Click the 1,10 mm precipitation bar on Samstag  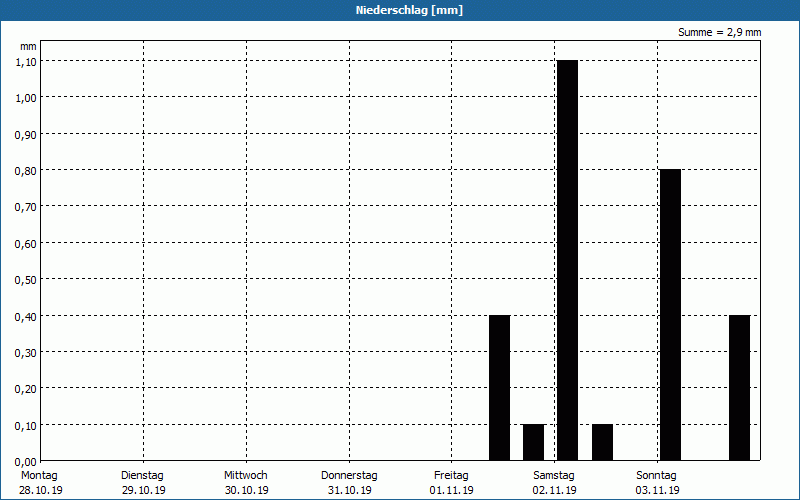click(x=567, y=260)
